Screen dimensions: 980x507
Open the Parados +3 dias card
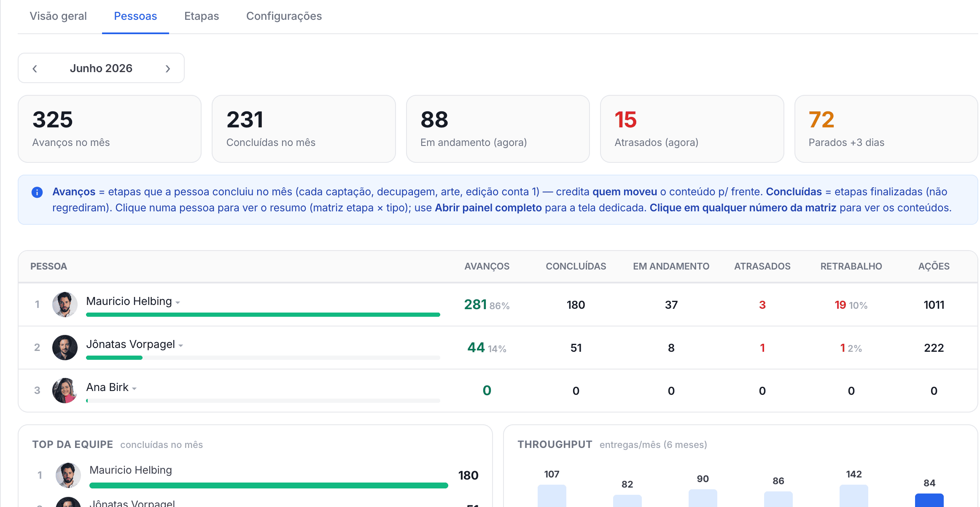point(886,129)
